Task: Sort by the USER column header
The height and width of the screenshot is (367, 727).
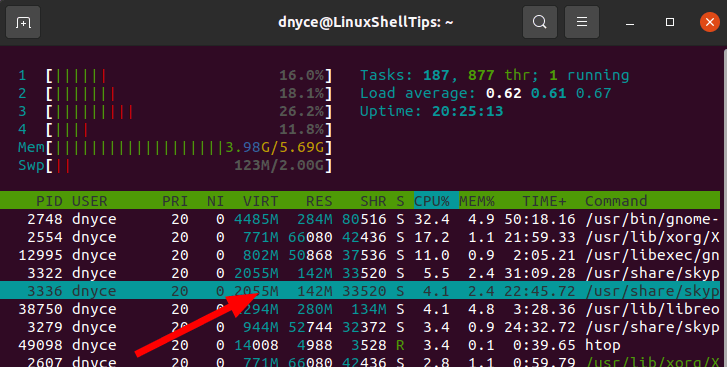Action: point(89,201)
